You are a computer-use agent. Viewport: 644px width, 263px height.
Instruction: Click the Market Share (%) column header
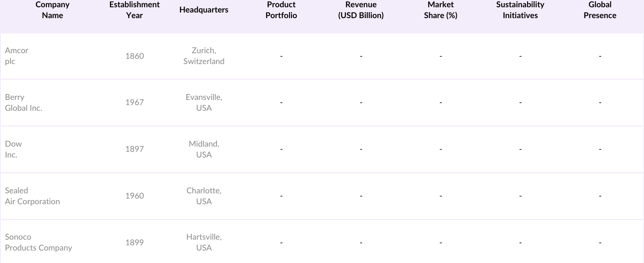(x=440, y=10)
